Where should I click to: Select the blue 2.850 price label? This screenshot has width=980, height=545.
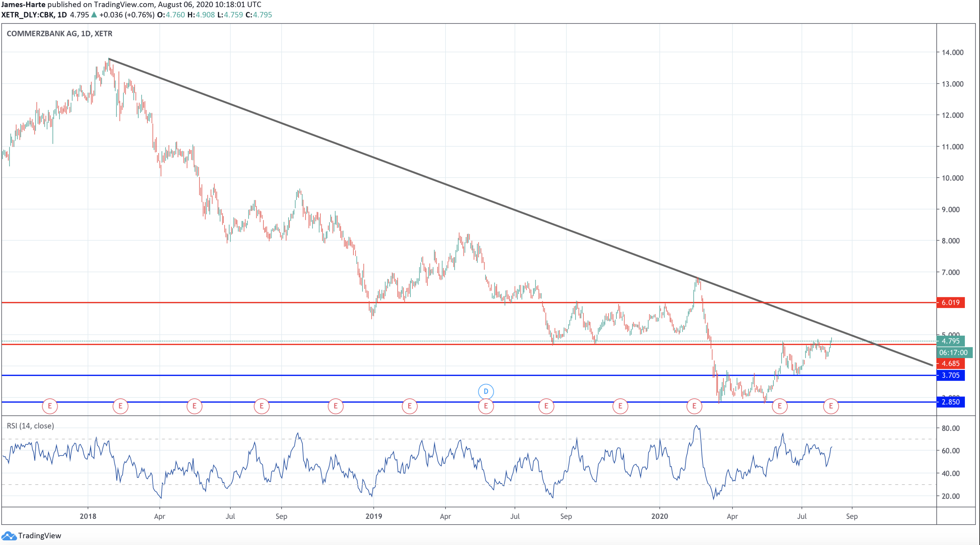pyautogui.click(x=950, y=402)
